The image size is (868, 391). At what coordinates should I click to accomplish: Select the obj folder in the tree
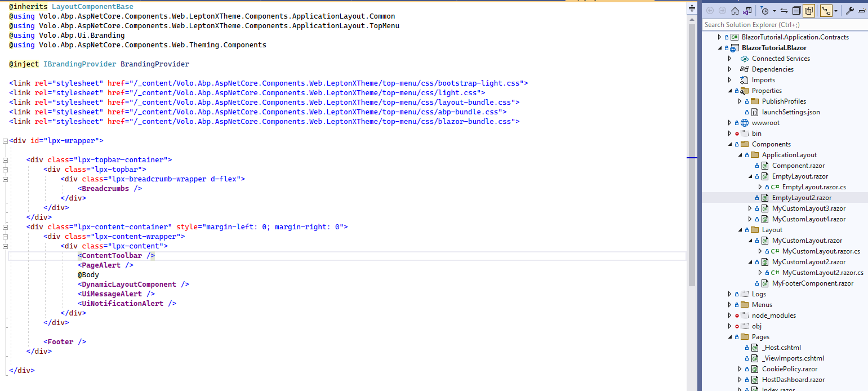(x=756, y=326)
